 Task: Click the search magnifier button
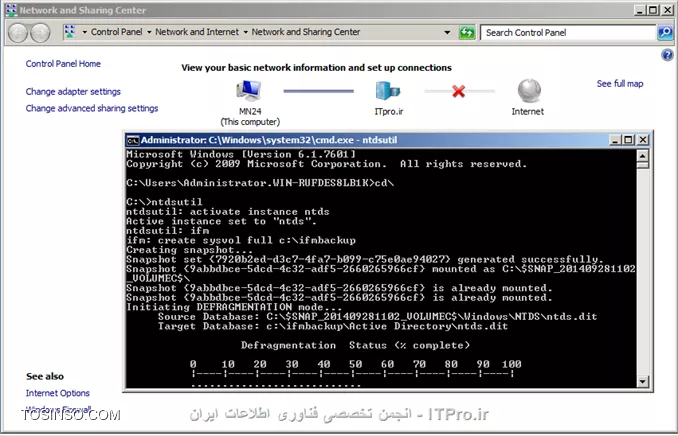tap(665, 32)
